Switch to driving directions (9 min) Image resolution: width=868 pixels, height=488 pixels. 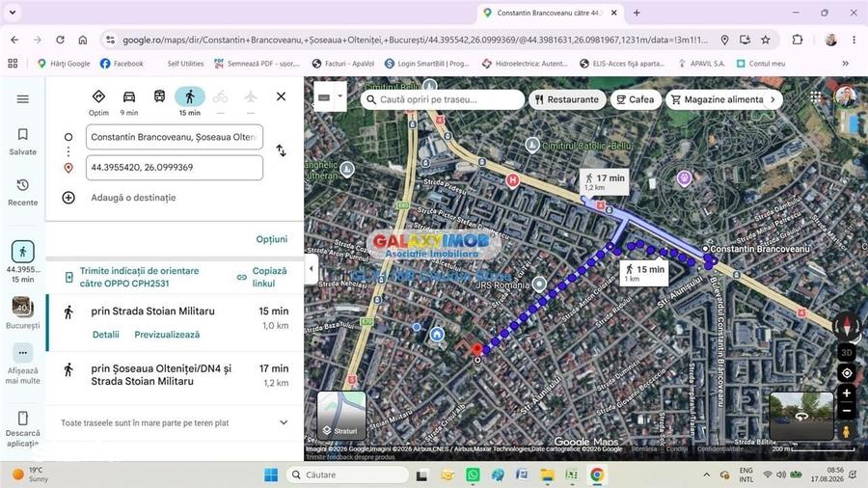129,102
